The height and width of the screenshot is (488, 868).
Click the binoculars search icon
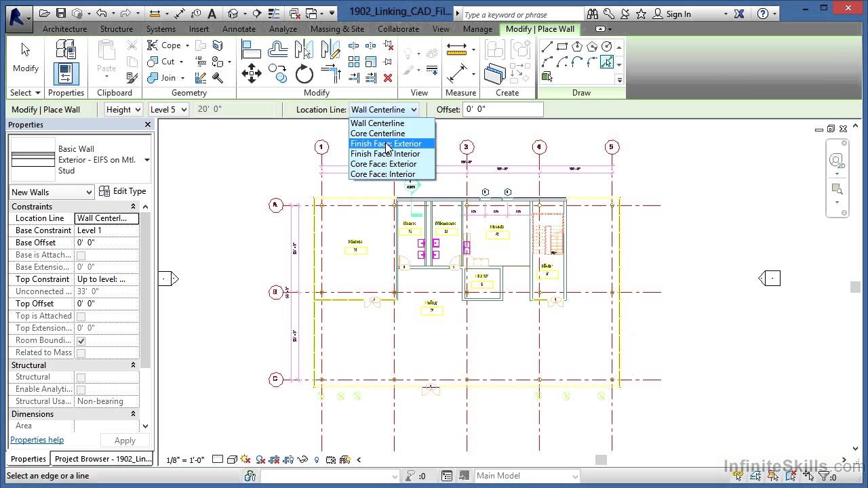click(593, 14)
